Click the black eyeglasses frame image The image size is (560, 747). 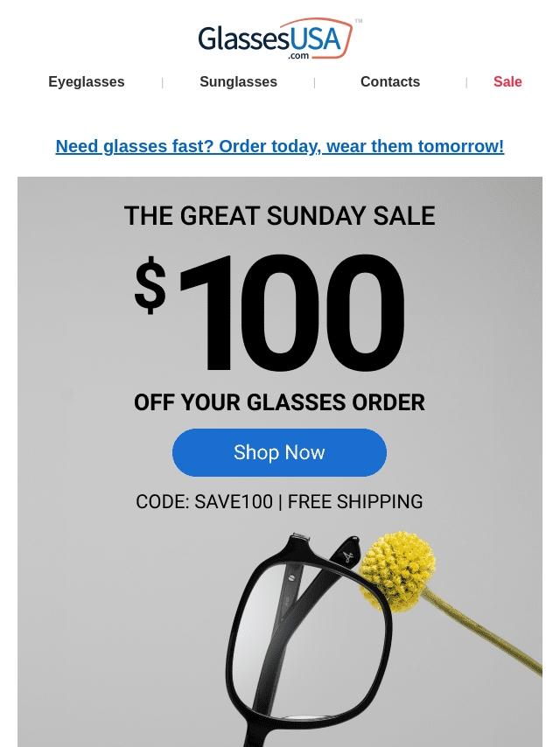[310, 639]
